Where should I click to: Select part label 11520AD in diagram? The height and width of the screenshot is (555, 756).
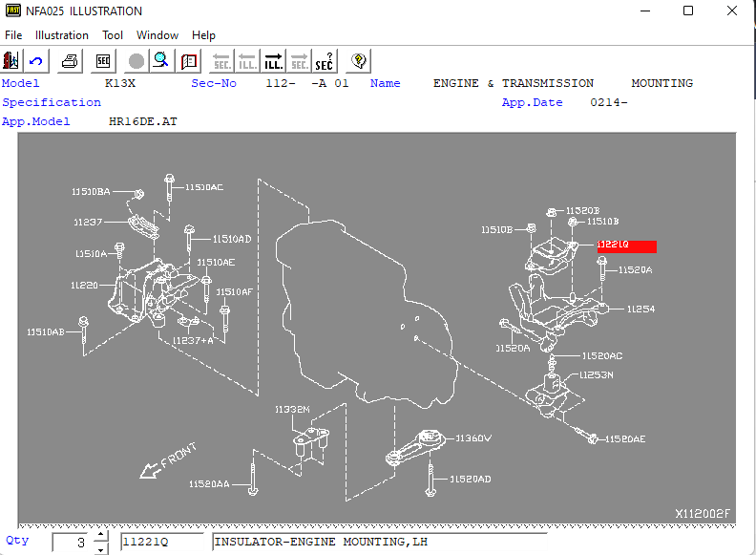point(470,480)
